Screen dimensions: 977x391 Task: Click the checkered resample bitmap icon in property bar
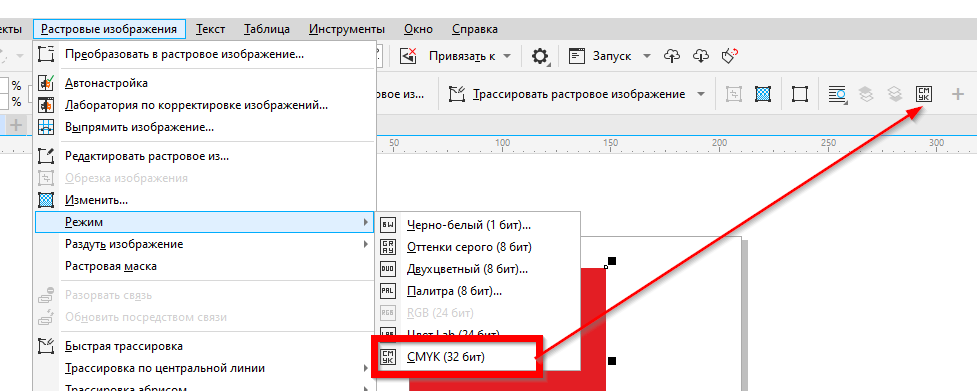point(763,94)
